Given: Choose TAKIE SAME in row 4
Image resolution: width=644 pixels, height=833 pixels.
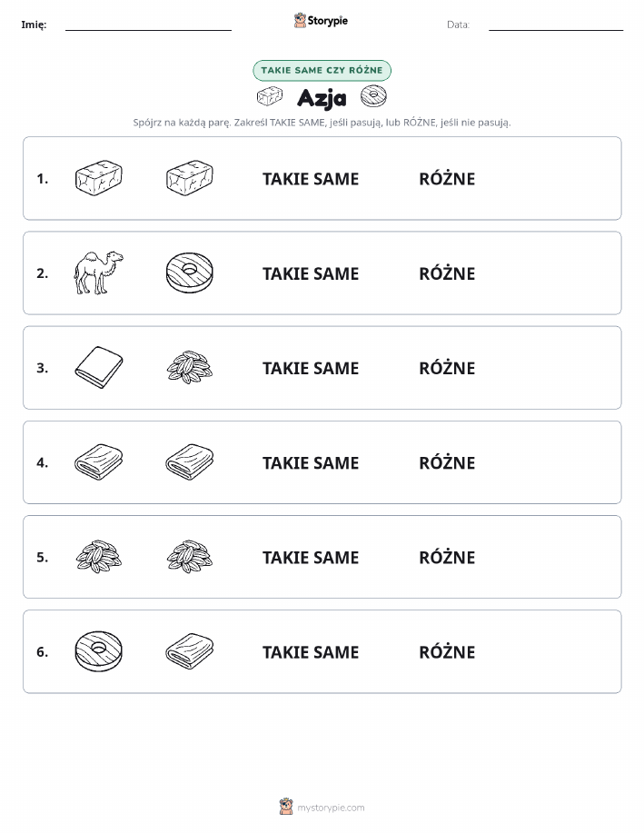Looking at the screenshot, I should pyautogui.click(x=311, y=463).
